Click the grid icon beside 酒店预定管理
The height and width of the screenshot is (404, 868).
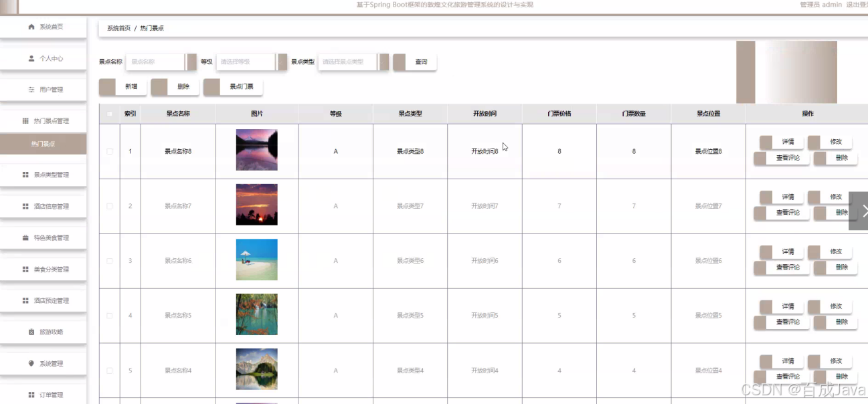[25, 301]
